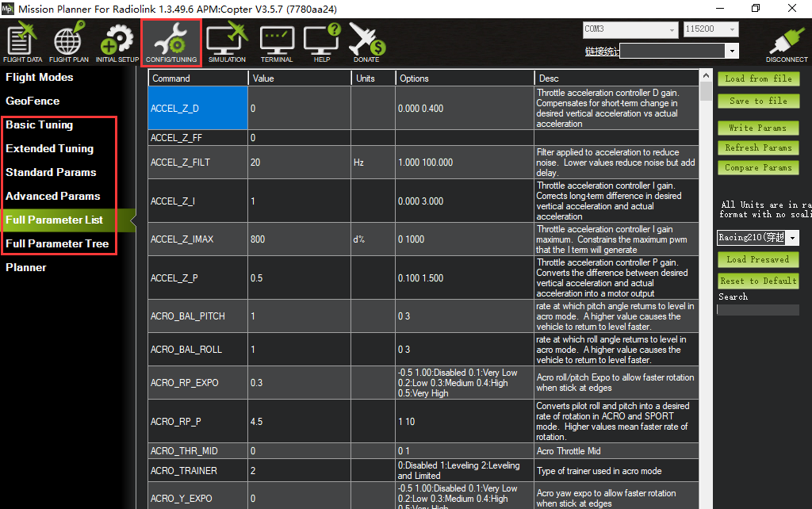
Task: Switch to Basic Tuning page
Action: point(40,125)
